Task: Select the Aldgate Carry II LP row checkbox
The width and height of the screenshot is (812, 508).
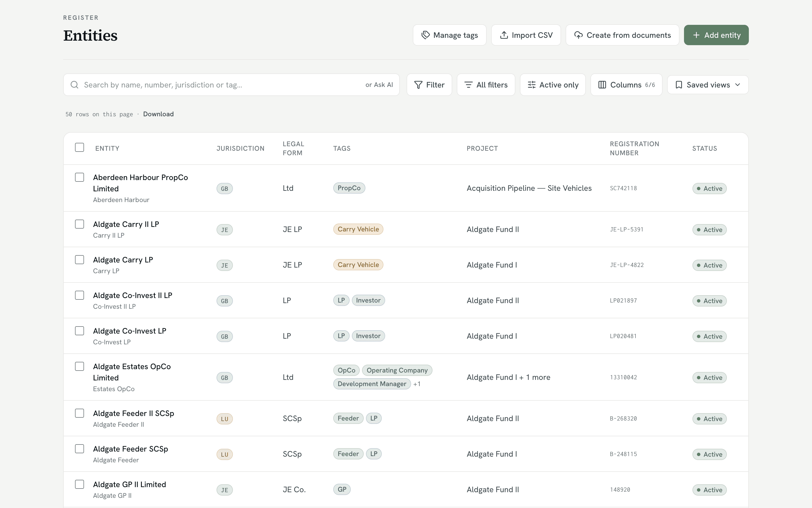Action: pos(80,224)
